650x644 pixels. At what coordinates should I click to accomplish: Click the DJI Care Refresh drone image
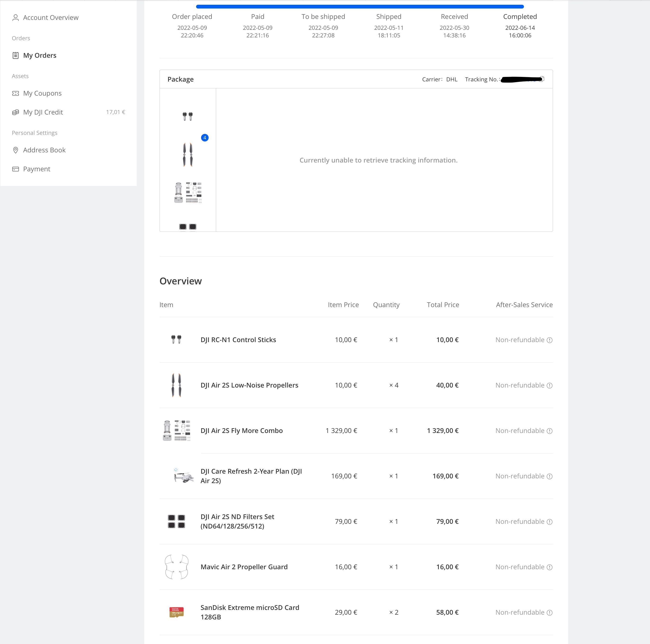183,476
